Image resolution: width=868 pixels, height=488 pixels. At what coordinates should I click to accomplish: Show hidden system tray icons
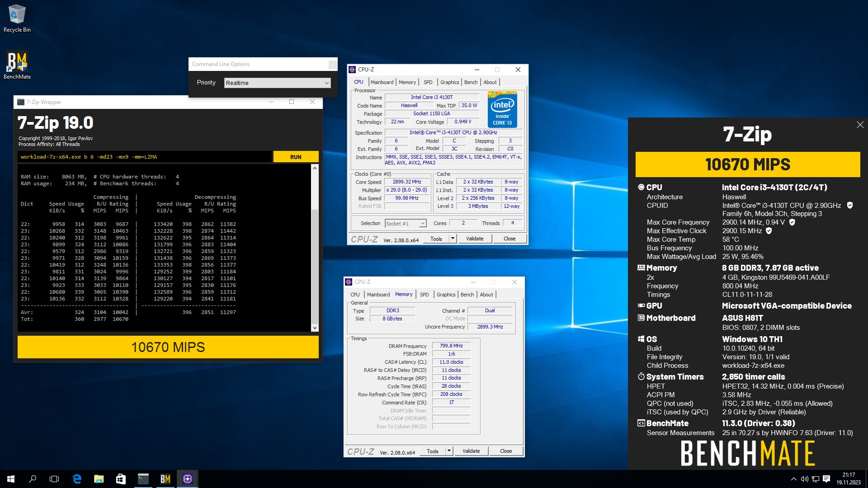[793, 479]
